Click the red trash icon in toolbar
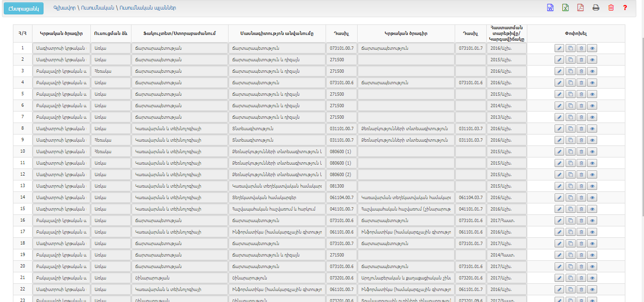 (611, 8)
